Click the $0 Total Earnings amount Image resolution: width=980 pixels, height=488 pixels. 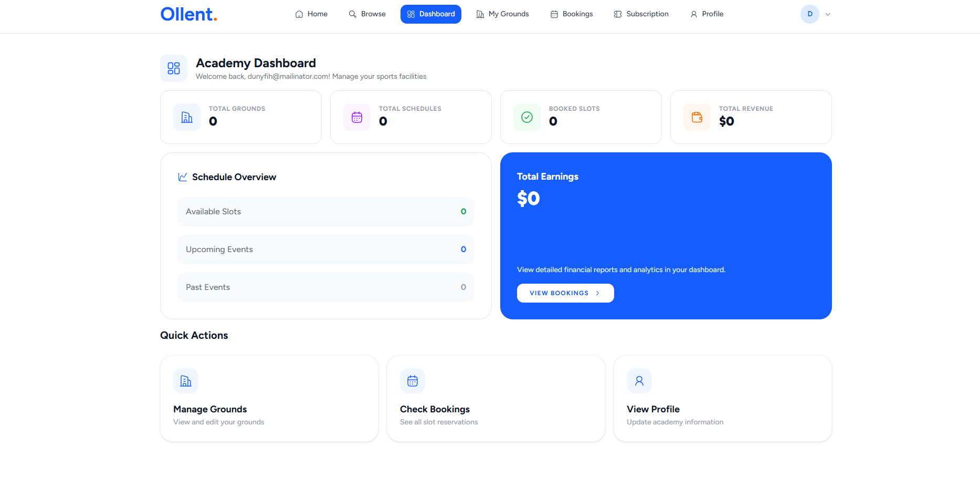529,199
